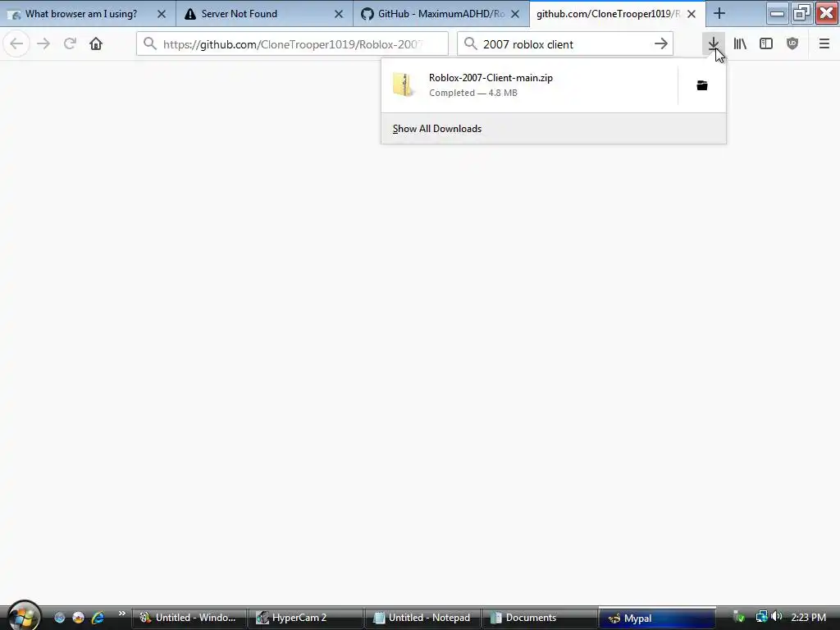This screenshot has width=840, height=630.
Task: Toggle the sidebar view button
Action: click(x=766, y=44)
